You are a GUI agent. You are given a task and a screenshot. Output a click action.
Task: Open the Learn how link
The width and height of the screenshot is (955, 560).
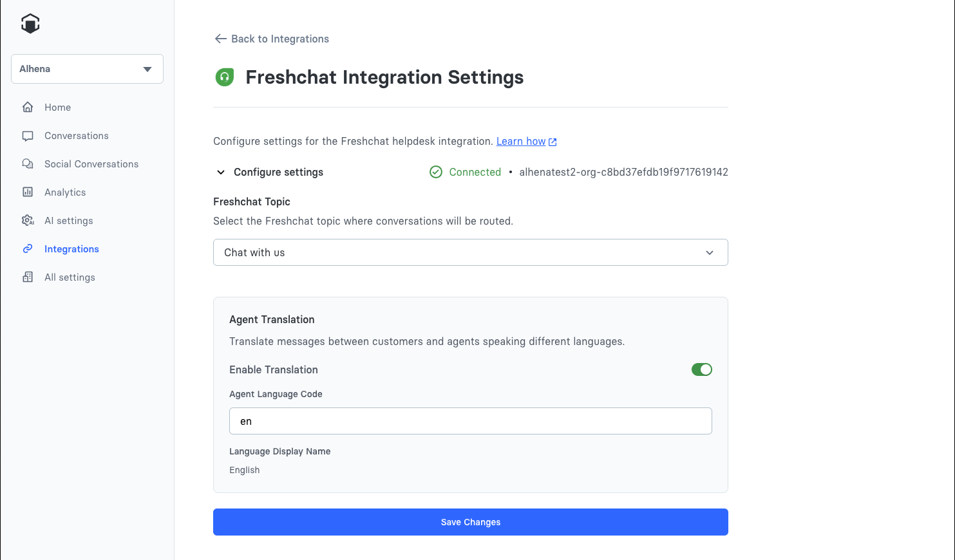point(521,142)
